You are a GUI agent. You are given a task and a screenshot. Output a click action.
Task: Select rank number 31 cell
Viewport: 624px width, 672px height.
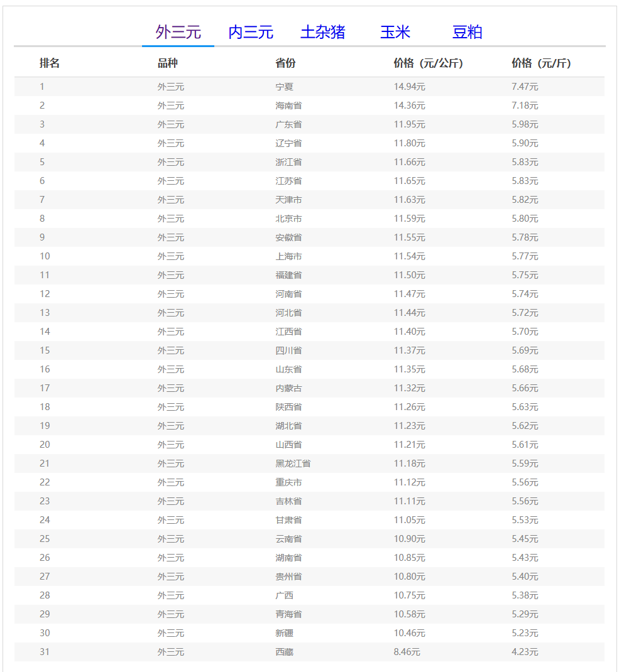click(45, 653)
